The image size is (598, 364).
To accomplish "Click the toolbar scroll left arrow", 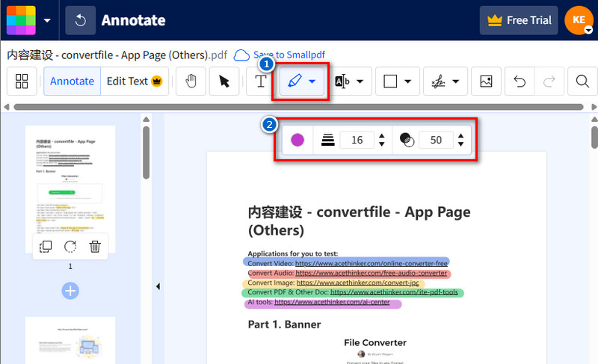I will 6,107.
